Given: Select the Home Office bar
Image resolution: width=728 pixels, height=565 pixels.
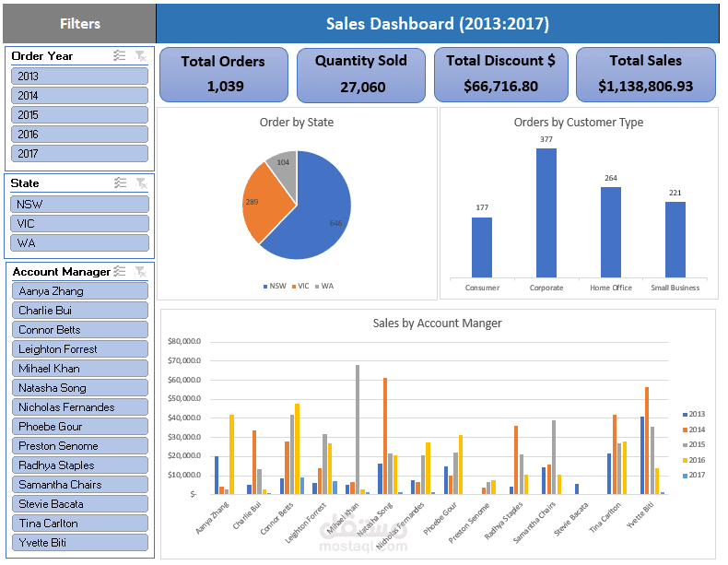Looking at the screenshot, I should tap(611, 232).
